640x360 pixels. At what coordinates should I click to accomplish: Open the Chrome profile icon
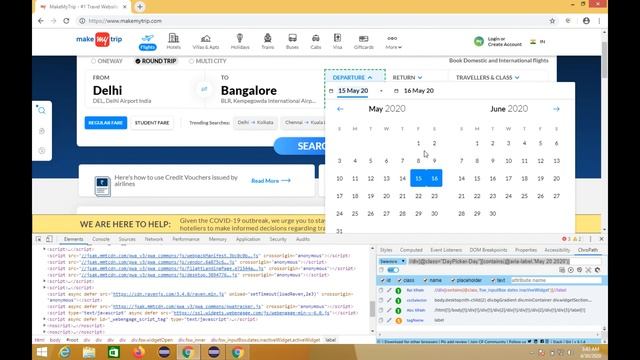586,21
